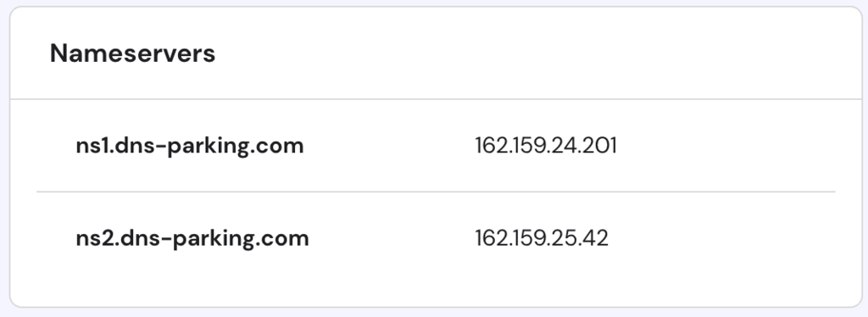Select the ns2.dns-parking.com hostname
The image size is (868, 317).
(192, 238)
